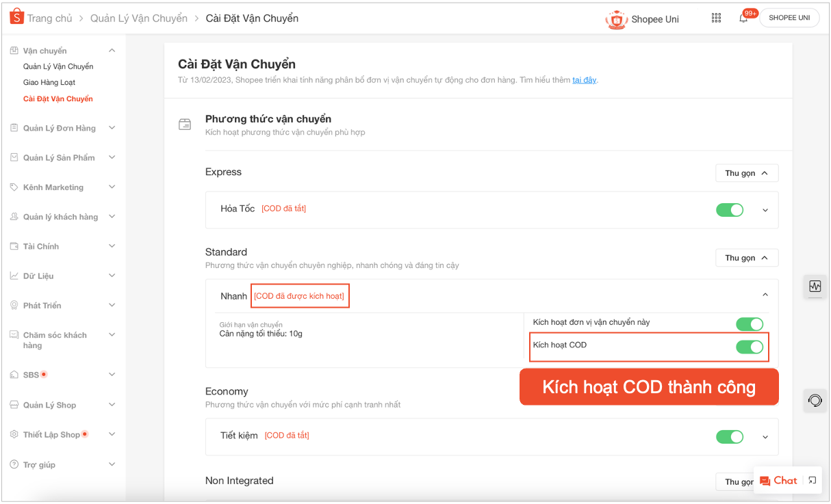Toggle the Hỏa Tốc shipping switch

click(729, 210)
